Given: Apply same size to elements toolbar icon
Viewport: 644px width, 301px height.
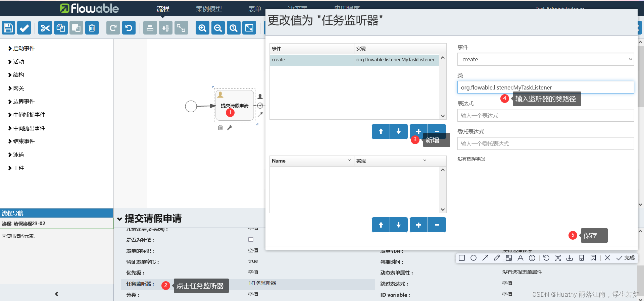Looking at the screenshot, I should click(181, 28).
